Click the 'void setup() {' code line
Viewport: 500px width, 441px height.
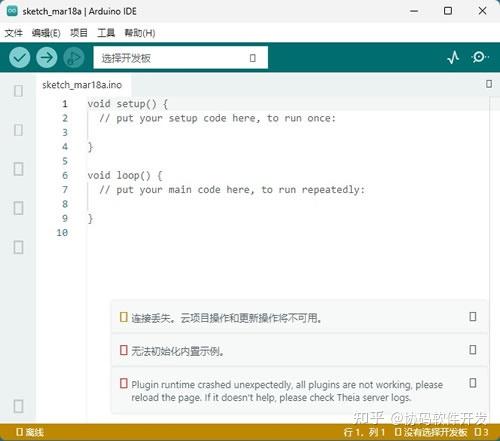(127, 104)
